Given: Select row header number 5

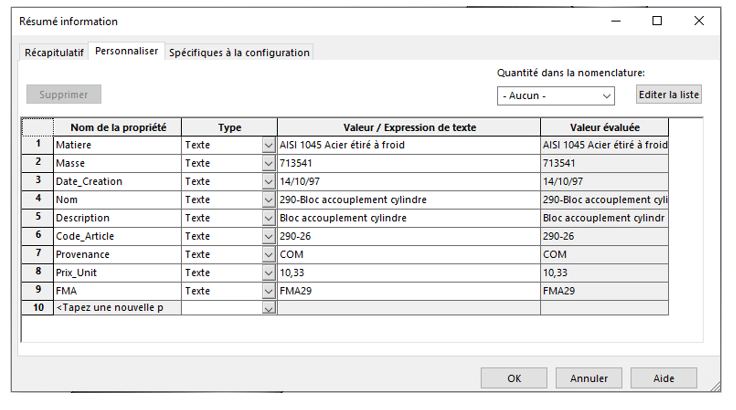Looking at the screenshot, I should click(x=38, y=218).
